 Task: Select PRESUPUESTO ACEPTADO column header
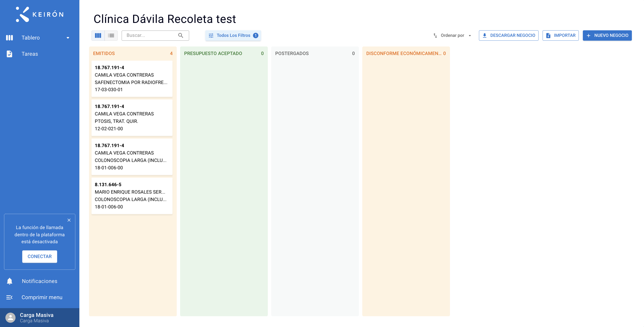(x=213, y=53)
